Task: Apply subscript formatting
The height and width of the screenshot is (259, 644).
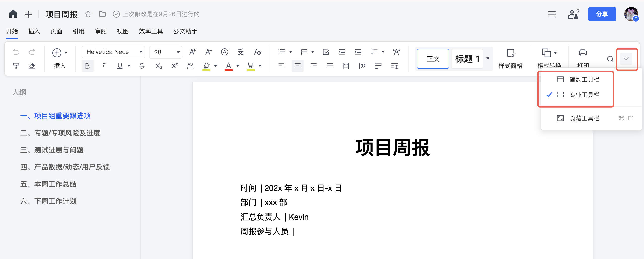Action: pos(159,66)
